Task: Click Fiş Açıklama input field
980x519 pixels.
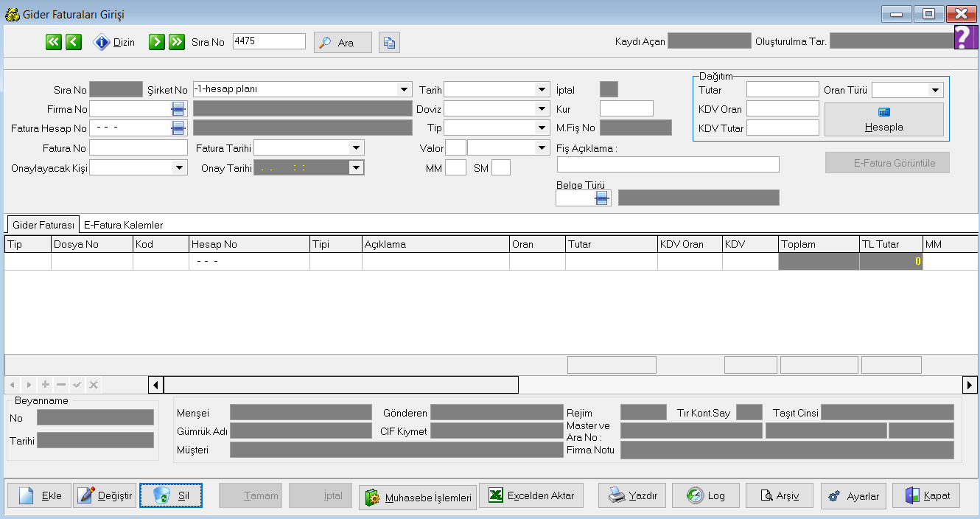Action: point(668,164)
